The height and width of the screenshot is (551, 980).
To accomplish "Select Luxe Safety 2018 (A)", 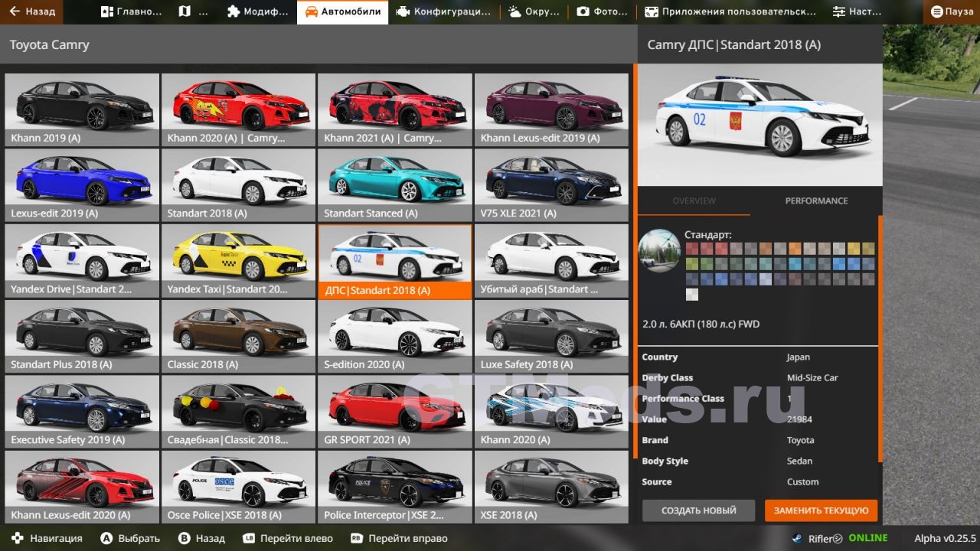I will click(551, 336).
